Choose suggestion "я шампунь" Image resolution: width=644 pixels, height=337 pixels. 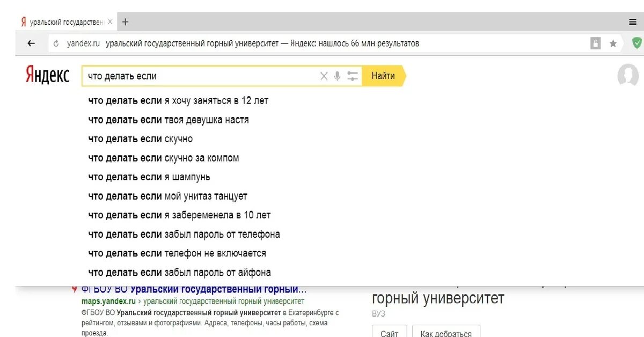(x=149, y=177)
